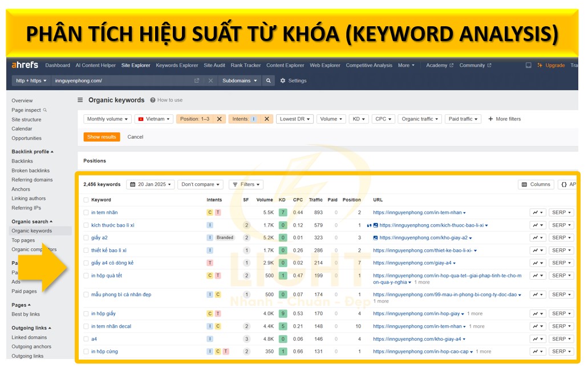
Task: Check the in hộp cứng row
Action: pos(86,352)
